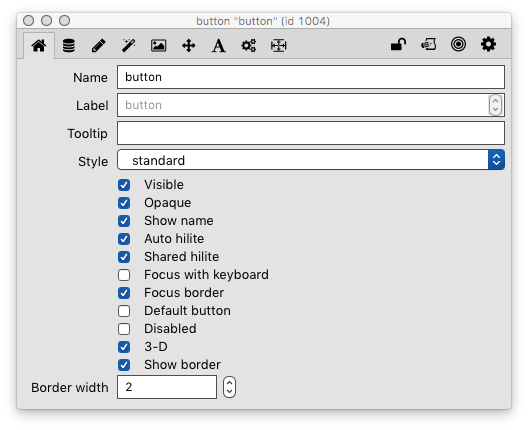Uncheck the Focus border option
Image resolution: width=528 pixels, height=430 pixels.
[x=124, y=293]
